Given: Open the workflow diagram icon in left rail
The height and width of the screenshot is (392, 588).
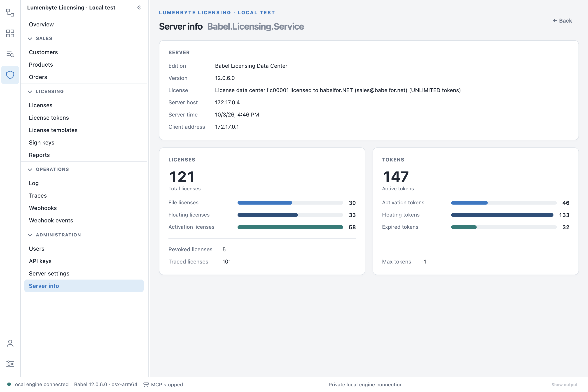Looking at the screenshot, I should pyautogui.click(x=10, y=12).
